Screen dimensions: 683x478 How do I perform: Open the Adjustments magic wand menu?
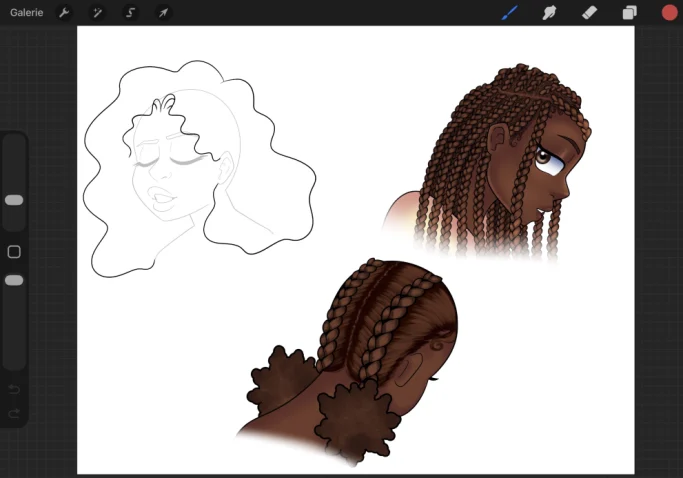[x=97, y=13]
